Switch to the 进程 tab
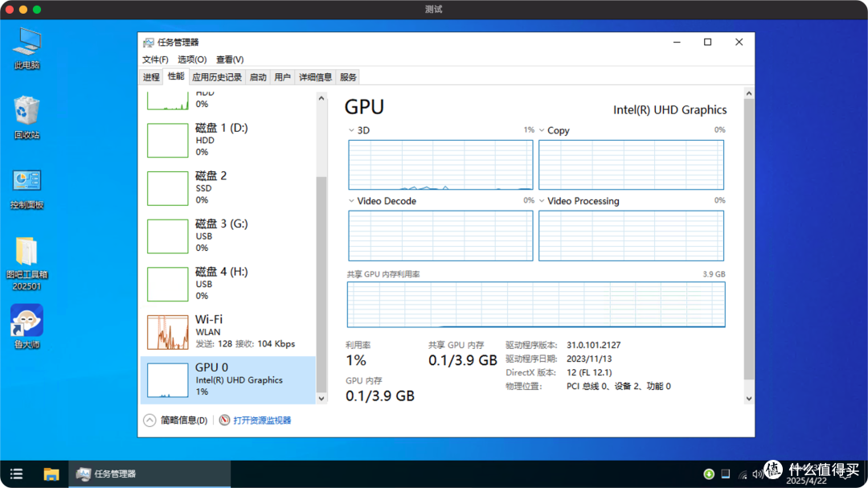Screen dimensions: 868x488 click(151, 77)
